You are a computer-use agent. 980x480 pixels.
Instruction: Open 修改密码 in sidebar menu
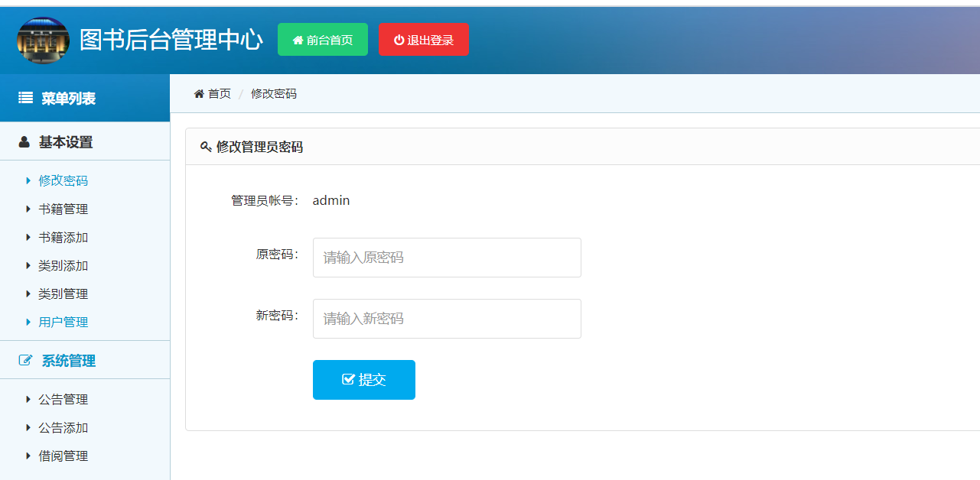point(63,181)
